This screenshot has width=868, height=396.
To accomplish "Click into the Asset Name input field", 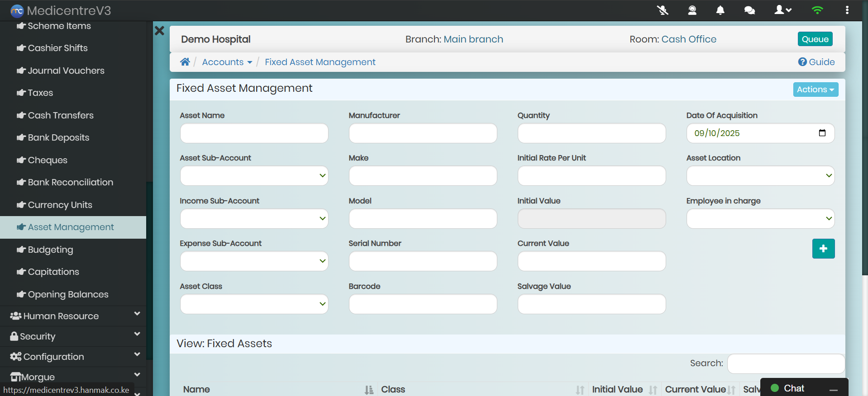I will tap(254, 133).
